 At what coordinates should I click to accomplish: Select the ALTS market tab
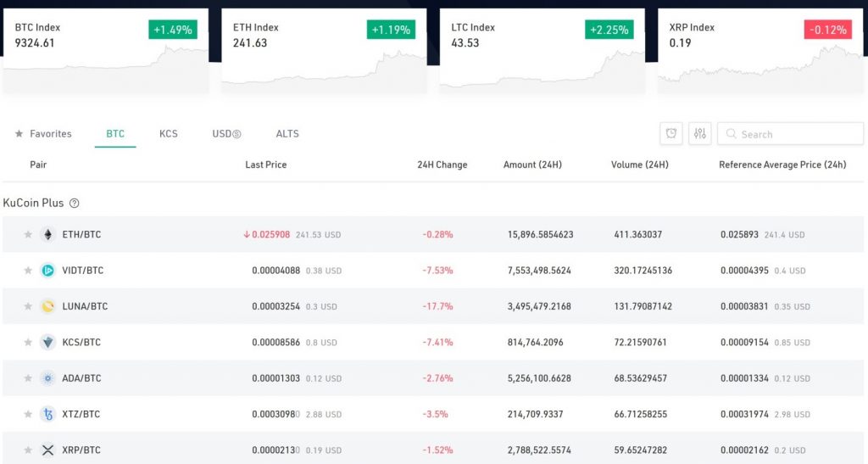(287, 133)
